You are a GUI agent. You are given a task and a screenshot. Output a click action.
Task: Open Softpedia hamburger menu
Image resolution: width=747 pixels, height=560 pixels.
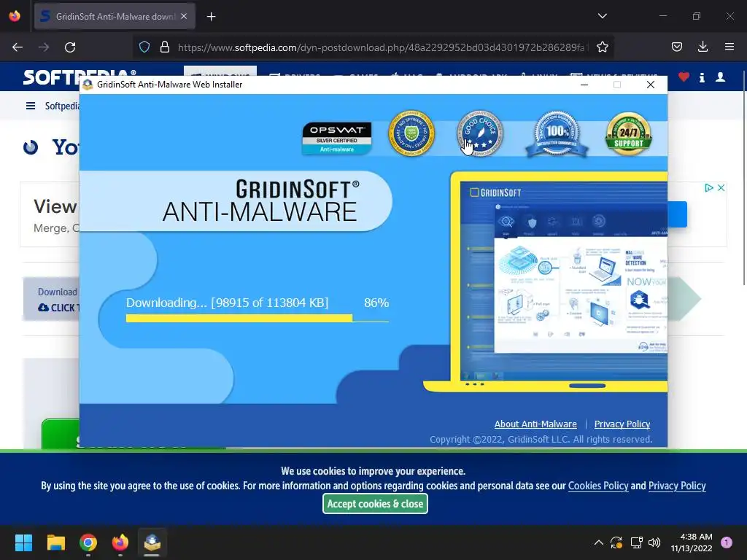pos(31,106)
